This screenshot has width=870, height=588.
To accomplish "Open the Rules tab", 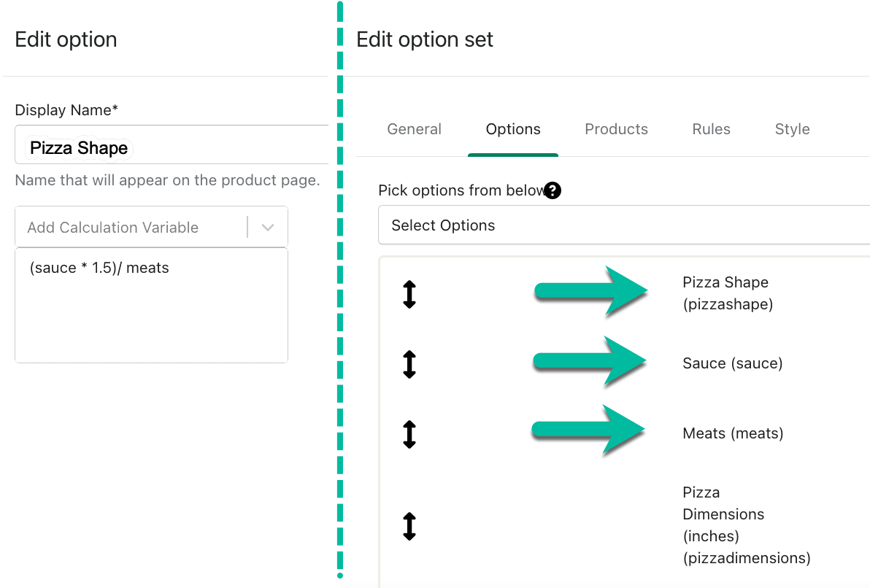I will pyautogui.click(x=711, y=129).
